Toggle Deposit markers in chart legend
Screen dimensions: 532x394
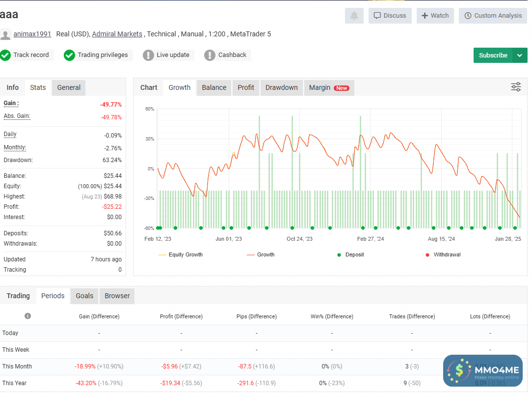(x=351, y=254)
